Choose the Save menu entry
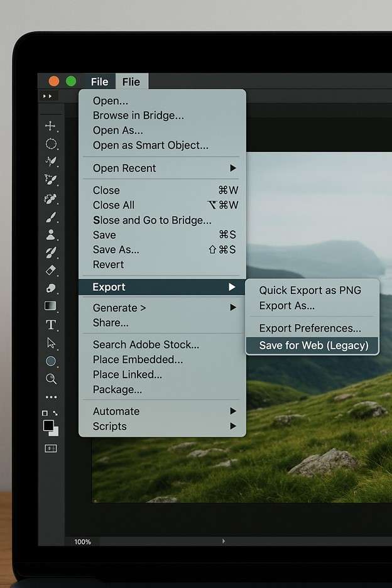The height and width of the screenshot is (588, 392). point(163,235)
